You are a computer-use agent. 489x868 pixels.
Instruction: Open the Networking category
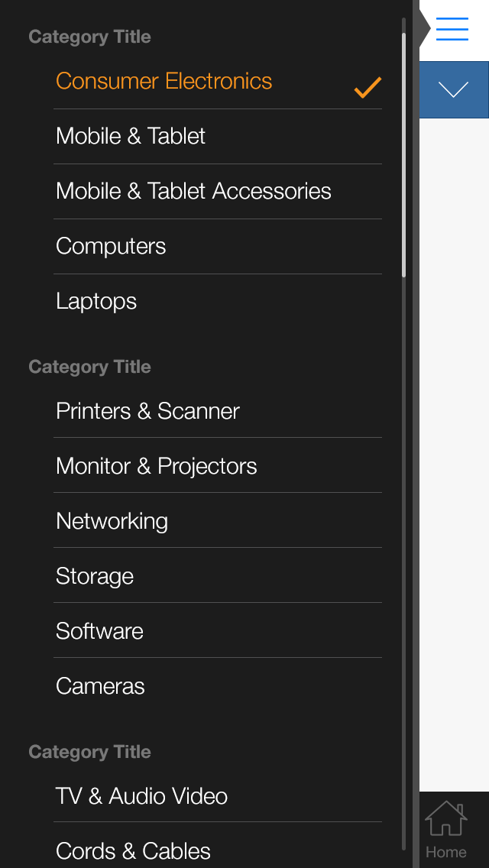(112, 520)
